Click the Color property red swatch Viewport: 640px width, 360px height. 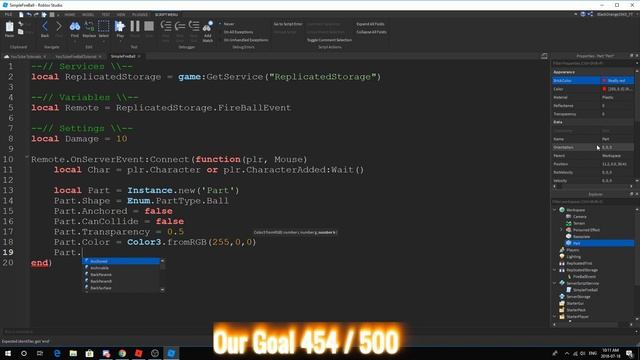(604, 89)
